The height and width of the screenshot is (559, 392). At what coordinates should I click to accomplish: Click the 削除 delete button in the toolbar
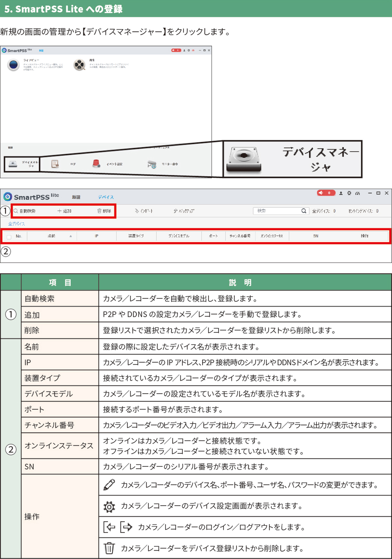tap(104, 211)
